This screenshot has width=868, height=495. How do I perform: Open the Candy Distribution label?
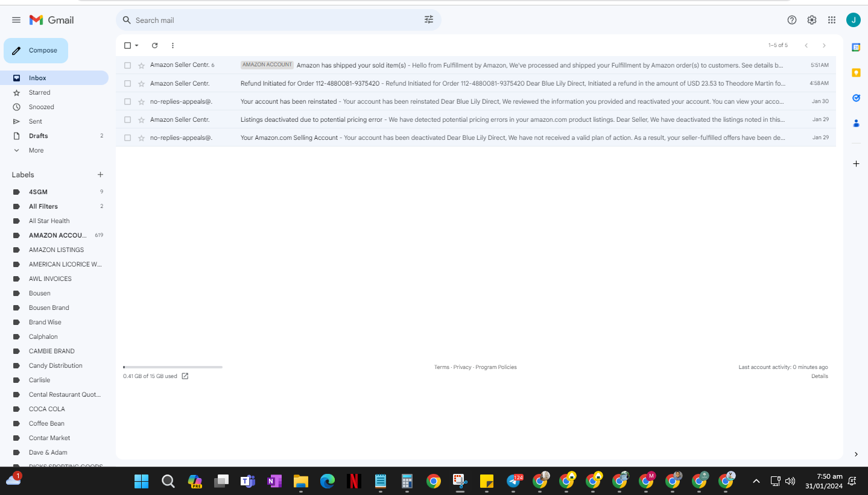click(54, 365)
